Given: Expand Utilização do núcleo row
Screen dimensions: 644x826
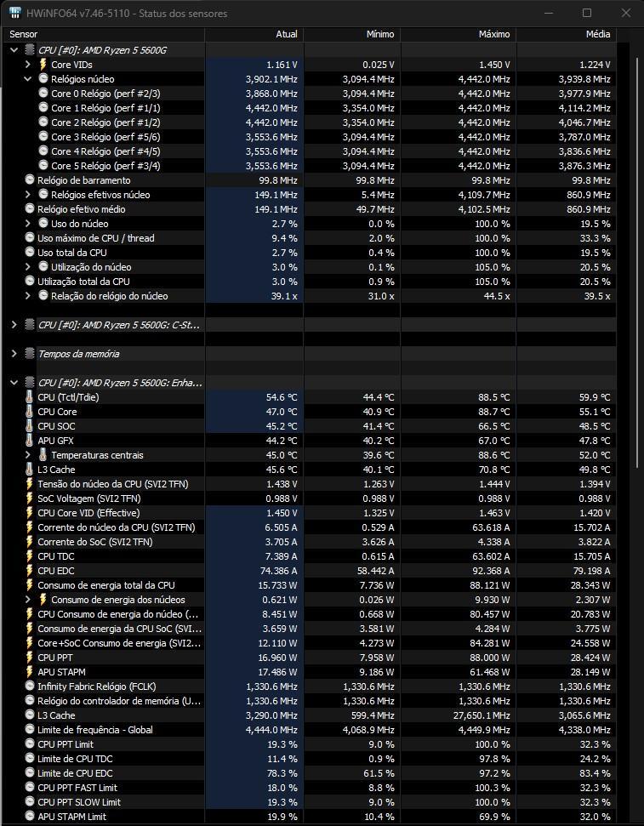Looking at the screenshot, I should (x=27, y=267).
